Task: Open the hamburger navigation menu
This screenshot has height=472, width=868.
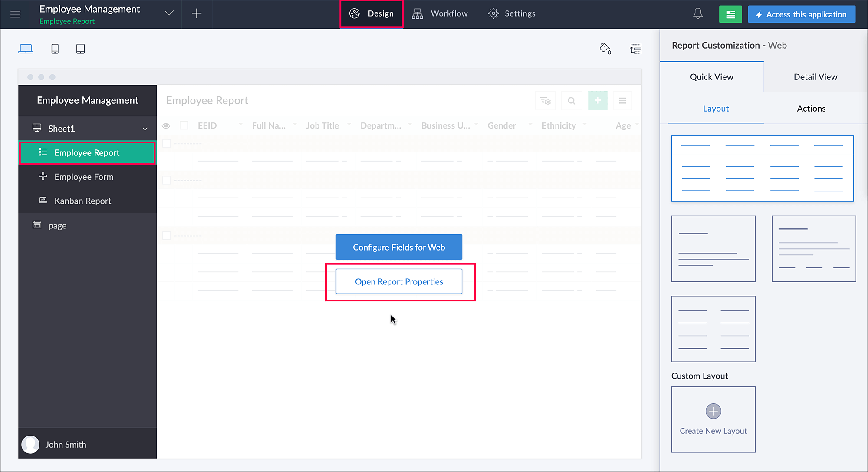Action: [x=15, y=14]
